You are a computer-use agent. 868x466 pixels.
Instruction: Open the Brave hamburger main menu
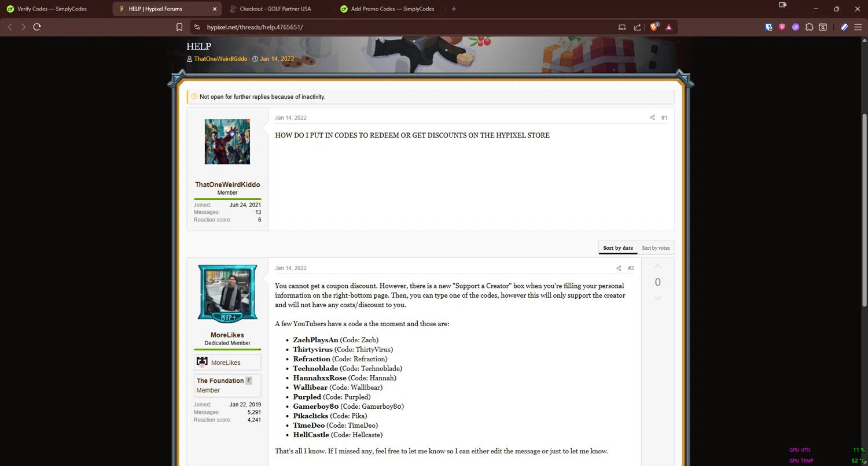point(858,27)
